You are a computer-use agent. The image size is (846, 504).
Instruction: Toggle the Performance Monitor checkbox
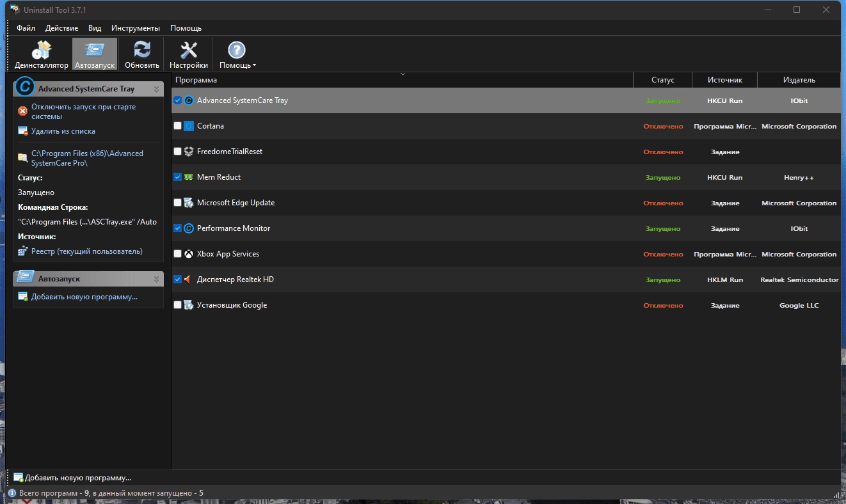click(178, 228)
